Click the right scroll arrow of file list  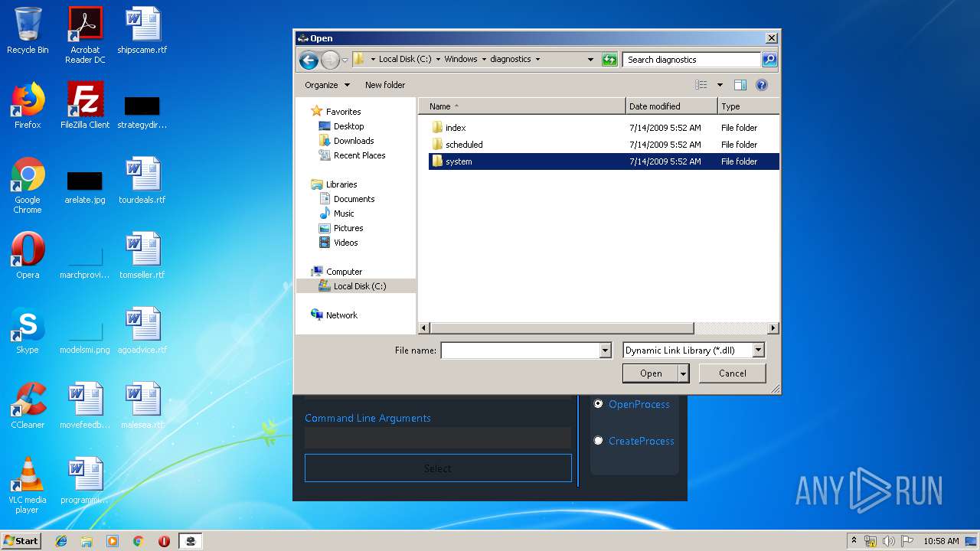773,328
